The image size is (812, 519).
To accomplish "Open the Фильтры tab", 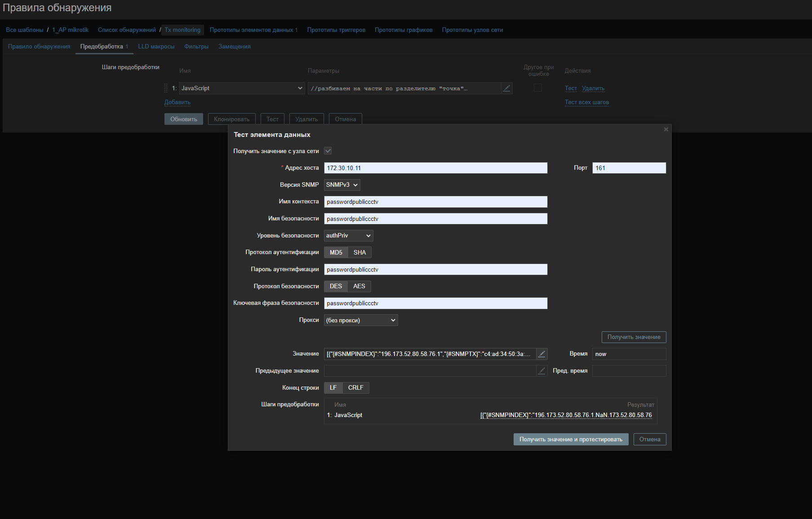I will tap(196, 47).
